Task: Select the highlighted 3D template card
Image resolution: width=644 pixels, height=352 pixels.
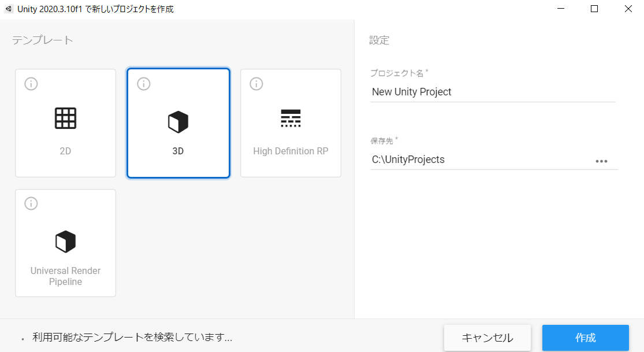Action: coord(178,123)
